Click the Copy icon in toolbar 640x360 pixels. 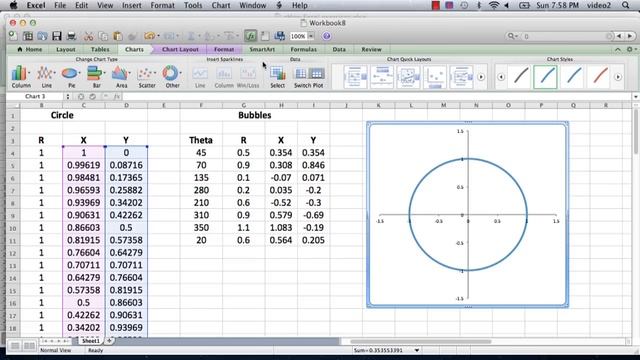(x=103, y=36)
